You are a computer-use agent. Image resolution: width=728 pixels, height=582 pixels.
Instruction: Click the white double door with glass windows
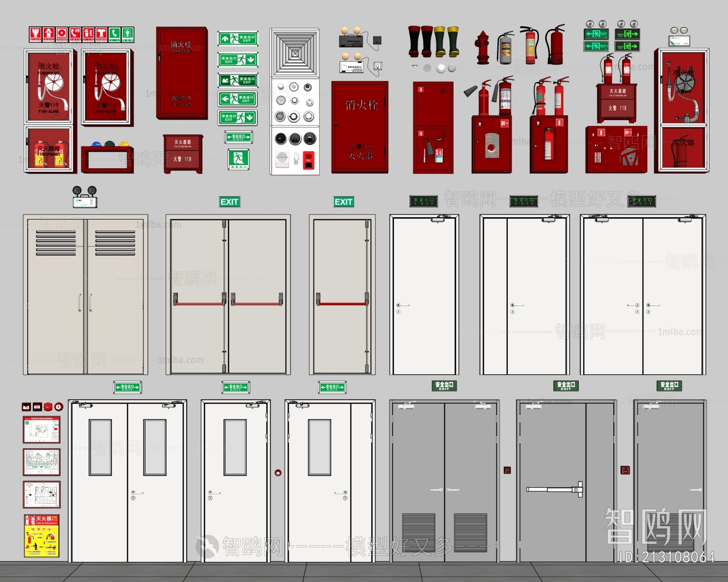point(127,481)
